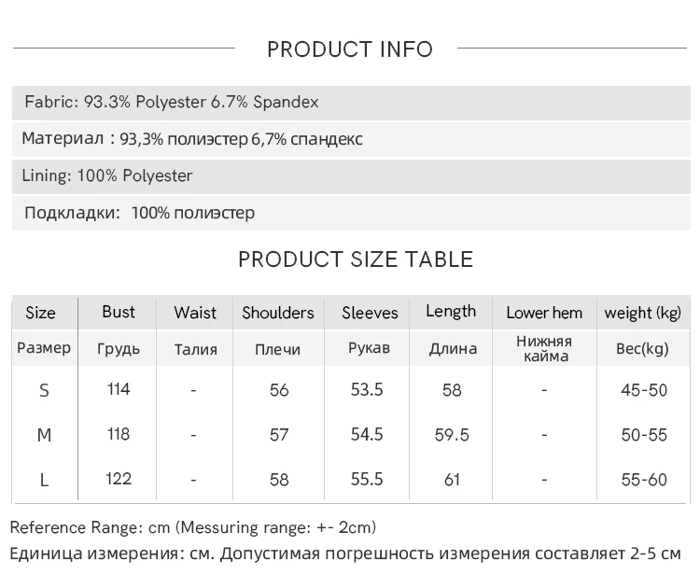
Task: Click the Shoulders column header
Action: click(278, 313)
